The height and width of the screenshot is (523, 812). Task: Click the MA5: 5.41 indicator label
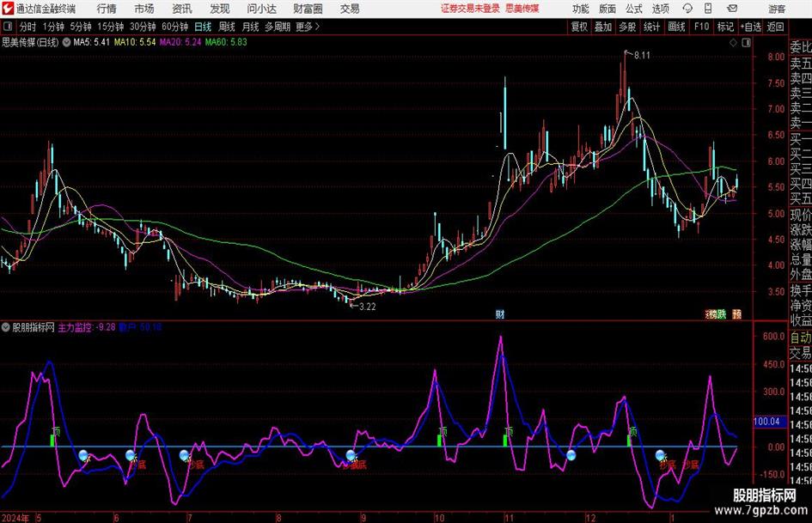tap(92, 42)
